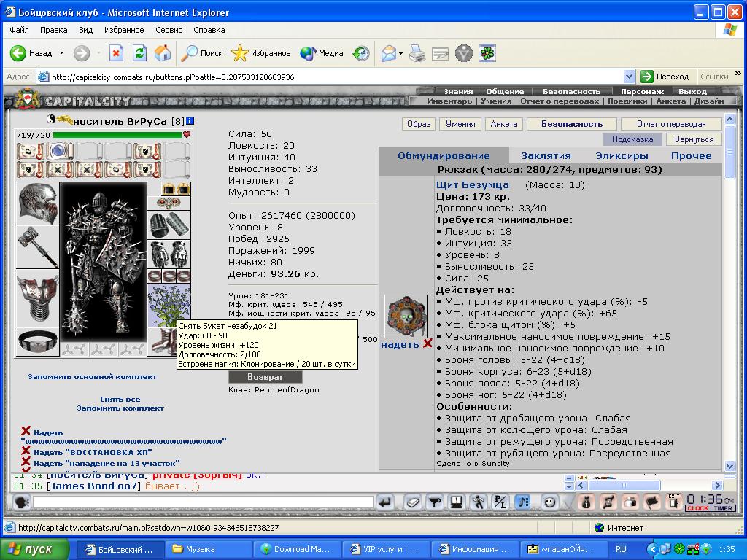The width and height of the screenshot is (747, 560).
Task: Click the steel gauntlets slot
Action: tap(169, 254)
